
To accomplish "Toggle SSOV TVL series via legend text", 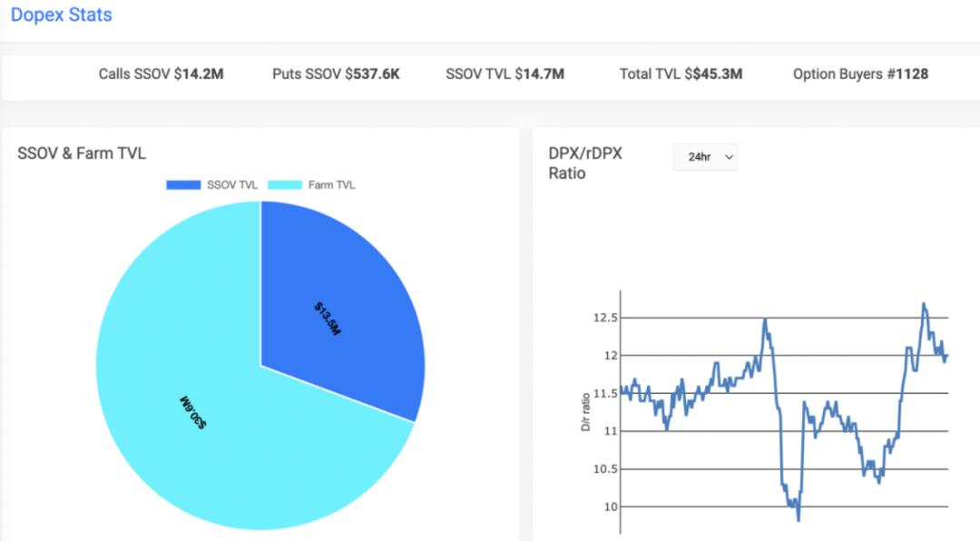I will click(232, 185).
